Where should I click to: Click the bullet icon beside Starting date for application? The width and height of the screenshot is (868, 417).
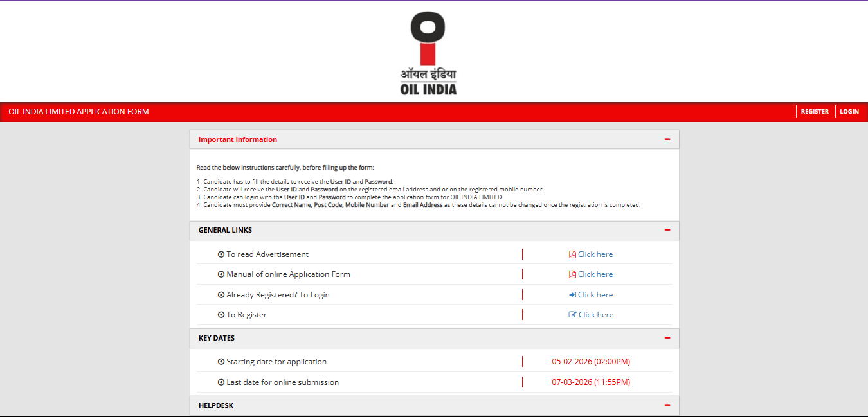point(221,361)
